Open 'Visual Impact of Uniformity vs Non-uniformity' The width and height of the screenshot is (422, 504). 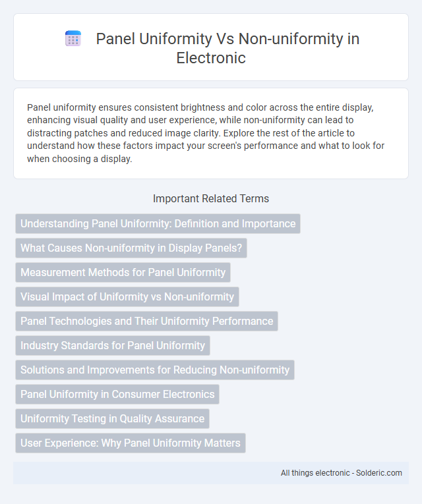[127, 296]
